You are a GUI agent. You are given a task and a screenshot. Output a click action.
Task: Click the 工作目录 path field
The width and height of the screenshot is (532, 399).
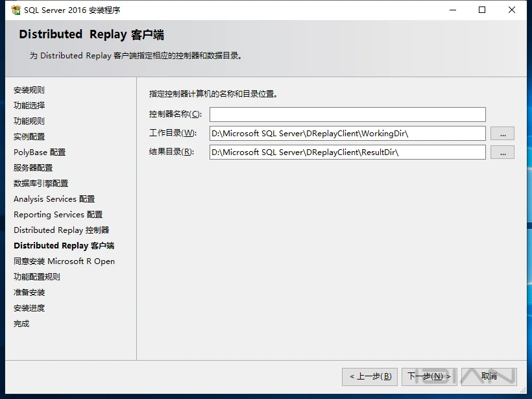348,134
